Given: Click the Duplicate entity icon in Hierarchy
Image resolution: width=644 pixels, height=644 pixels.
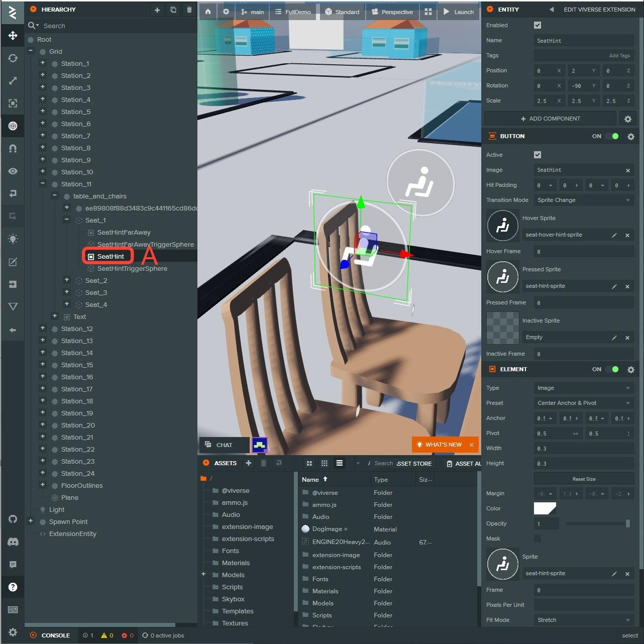Looking at the screenshot, I should (173, 10).
